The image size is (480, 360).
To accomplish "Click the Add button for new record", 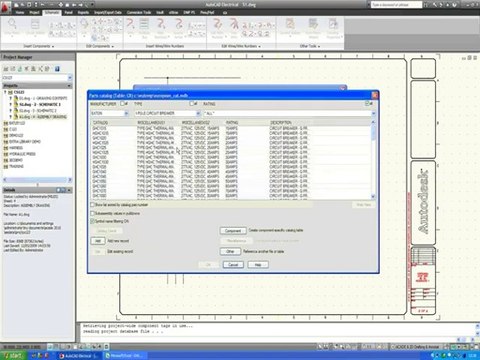I will (x=98, y=241).
